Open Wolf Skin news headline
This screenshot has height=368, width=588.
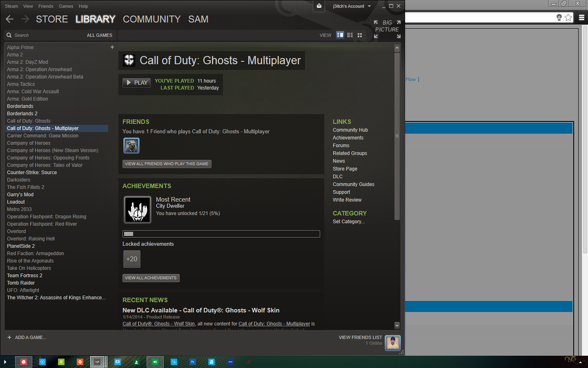point(201,310)
